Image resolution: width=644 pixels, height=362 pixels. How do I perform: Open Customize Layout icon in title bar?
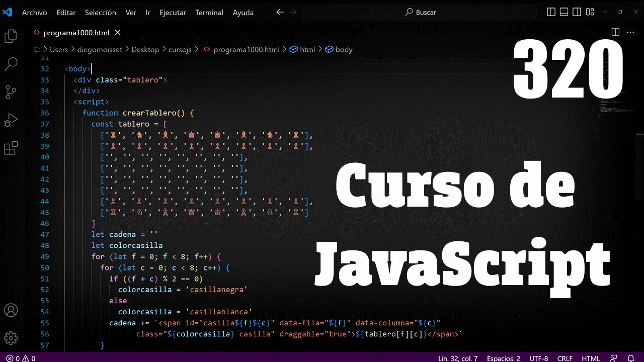point(591,12)
